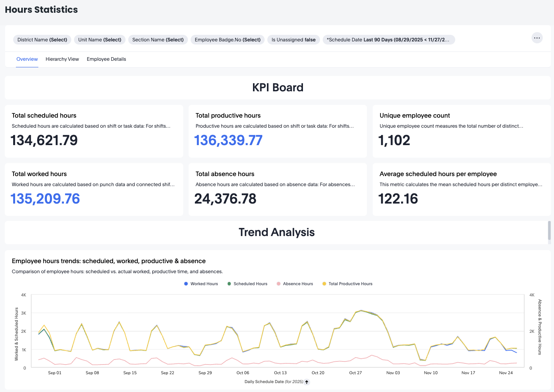Open the District Name filter
This screenshot has width=554, height=392.
42,39
